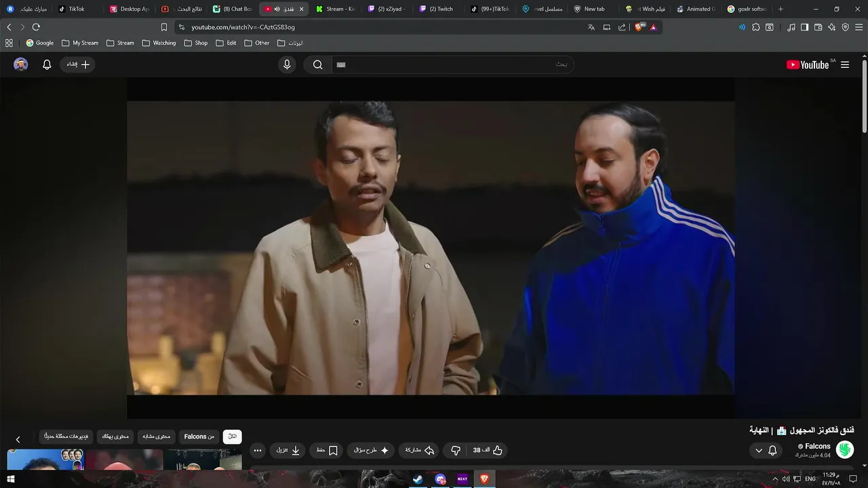Screen dimensions: 868x488
Task: Open Brave from the taskbar
Action: [484, 479]
